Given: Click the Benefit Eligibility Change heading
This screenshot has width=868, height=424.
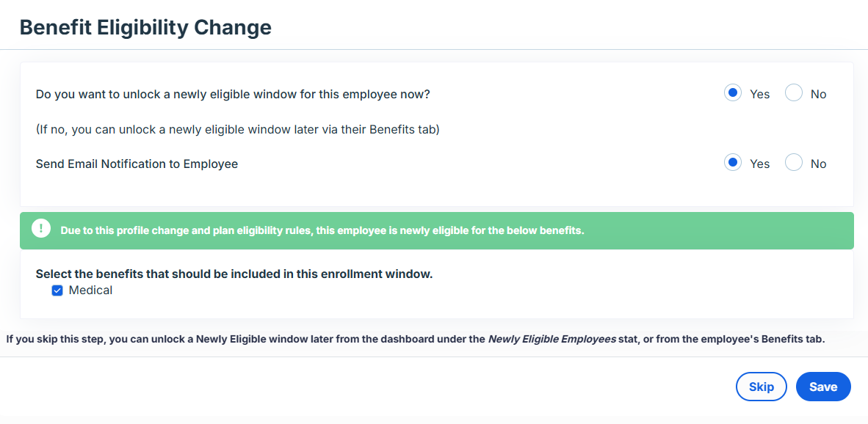Looking at the screenshot, I should pyautogui.click(x=145, y=26).
